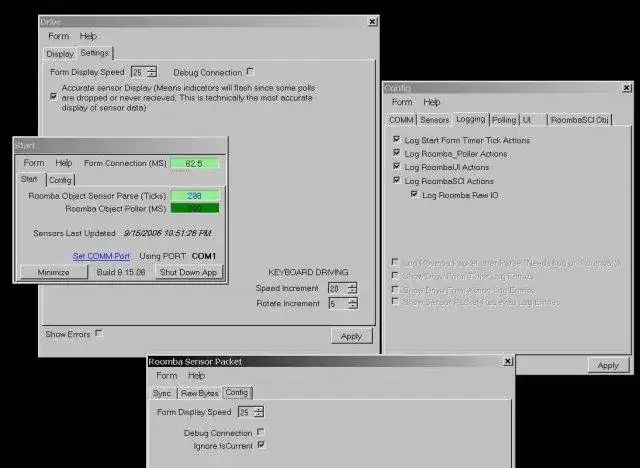Screen dimensions: 640x468
Task: Click Form Connection (MS) value 62.5
Action: pyautogui.click(x=194, y=164)
